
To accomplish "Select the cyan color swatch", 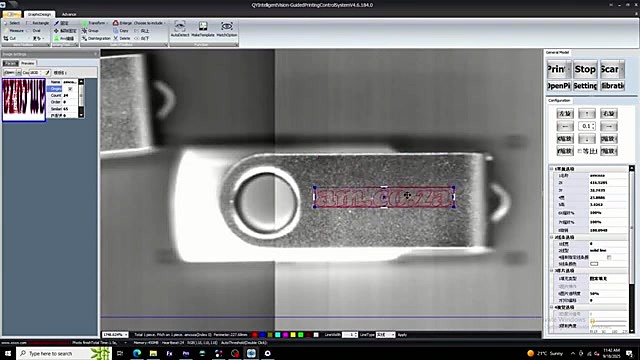I will 278,335.
